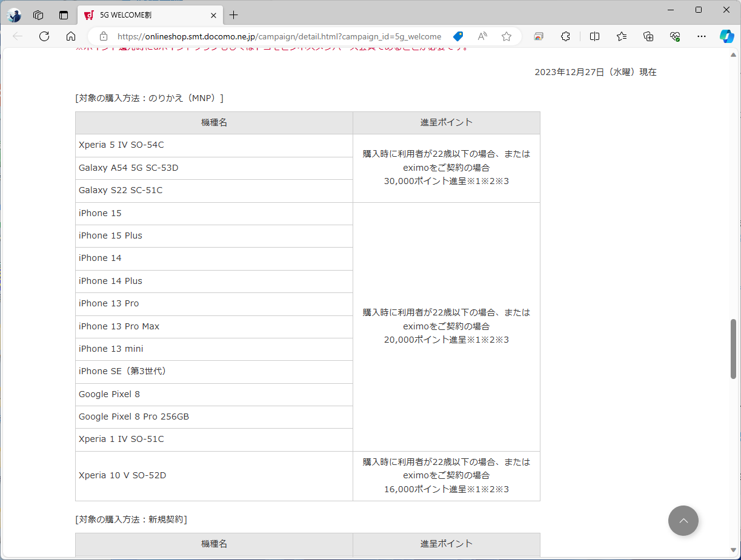Open the Settings and more menu

pos(702,36)
